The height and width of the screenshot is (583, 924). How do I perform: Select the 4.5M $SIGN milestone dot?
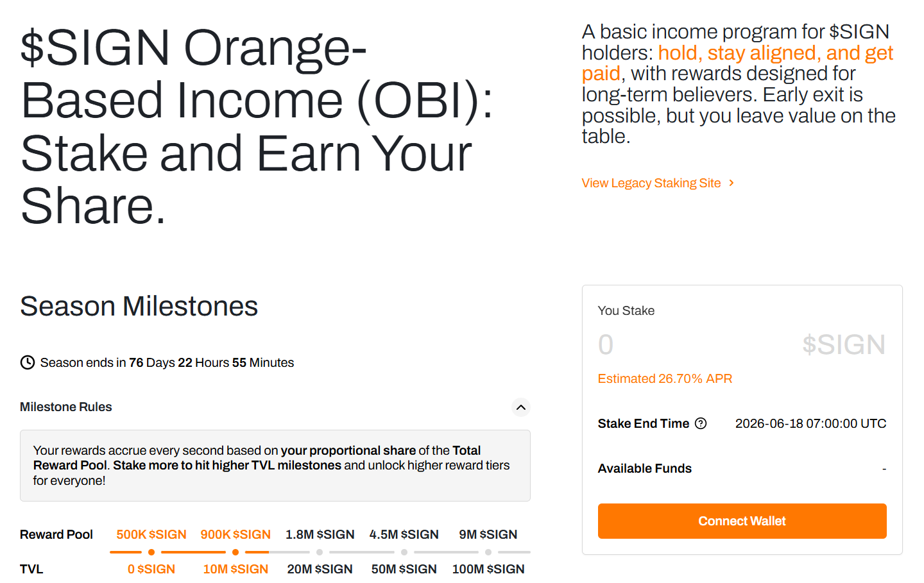point(404,552)
